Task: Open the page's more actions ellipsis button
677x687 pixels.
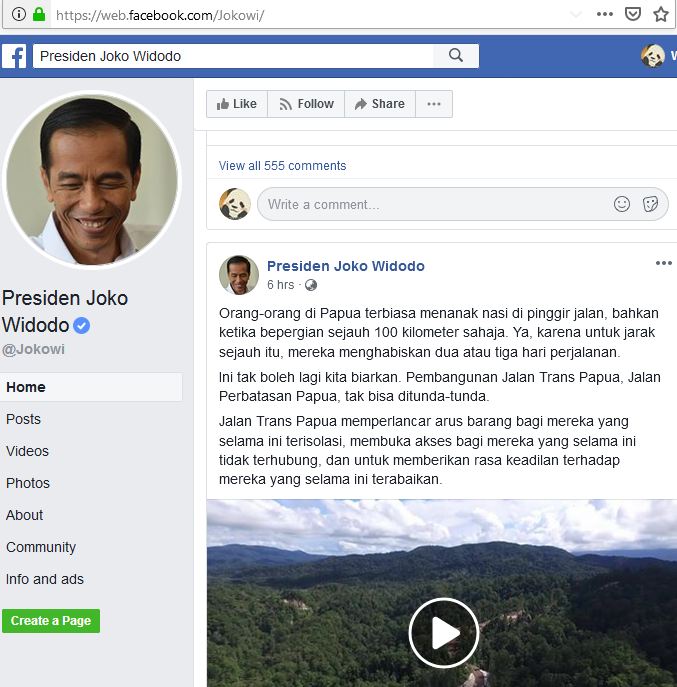Action: 434,104
